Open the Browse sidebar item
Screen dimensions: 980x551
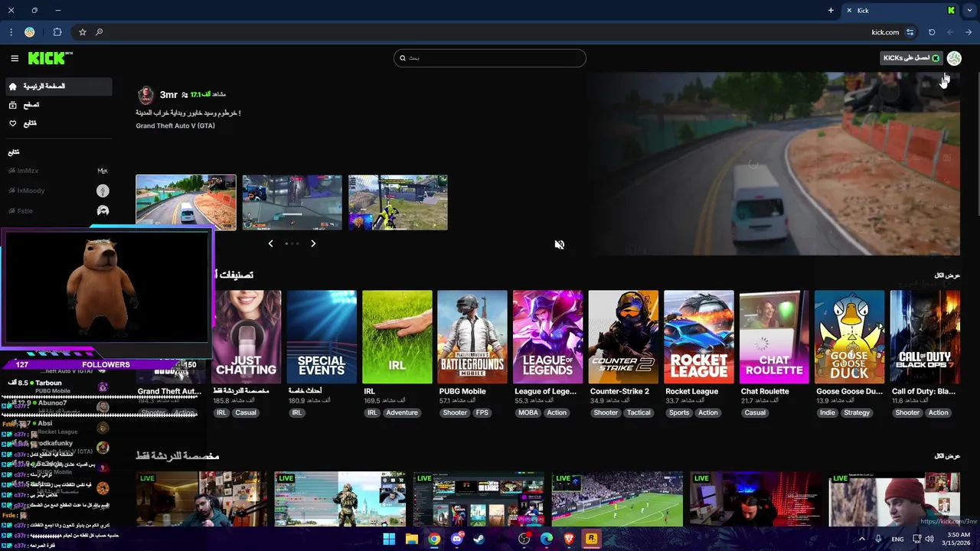[x=58, y=105]
